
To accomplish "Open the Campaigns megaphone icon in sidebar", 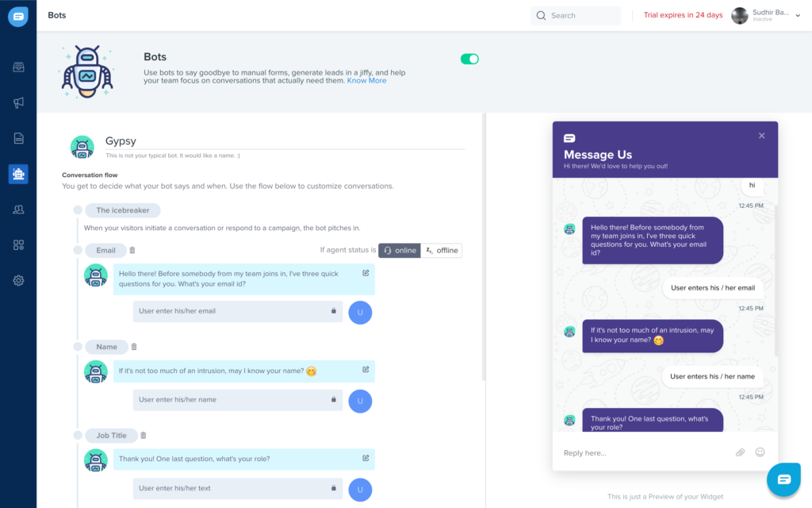I will [x=17, y=102].
